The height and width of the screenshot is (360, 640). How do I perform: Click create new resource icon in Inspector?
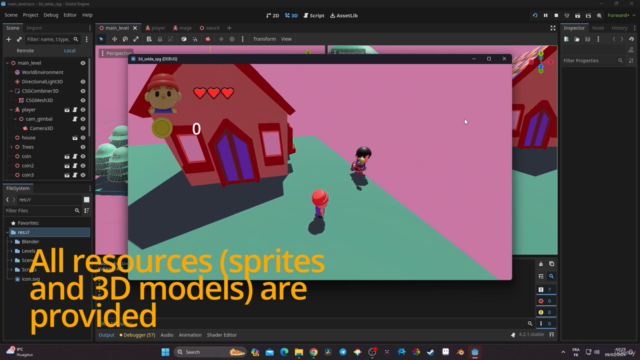tap(567, 39)
